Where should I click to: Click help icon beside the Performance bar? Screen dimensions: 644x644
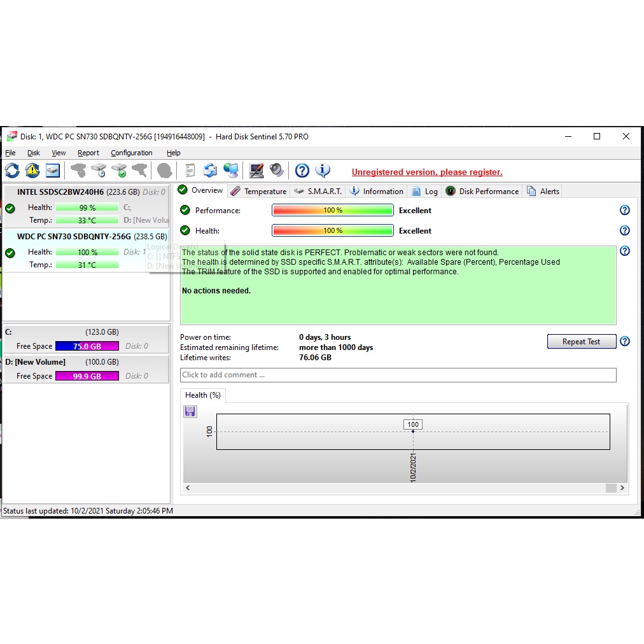[624, 210]
